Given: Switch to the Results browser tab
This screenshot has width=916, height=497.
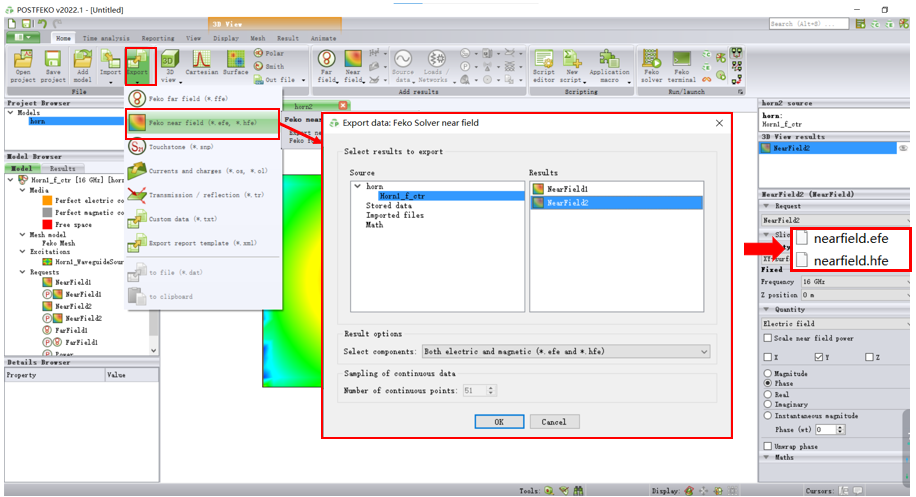Looking at the screenshot, I should [x=63, y=168].
